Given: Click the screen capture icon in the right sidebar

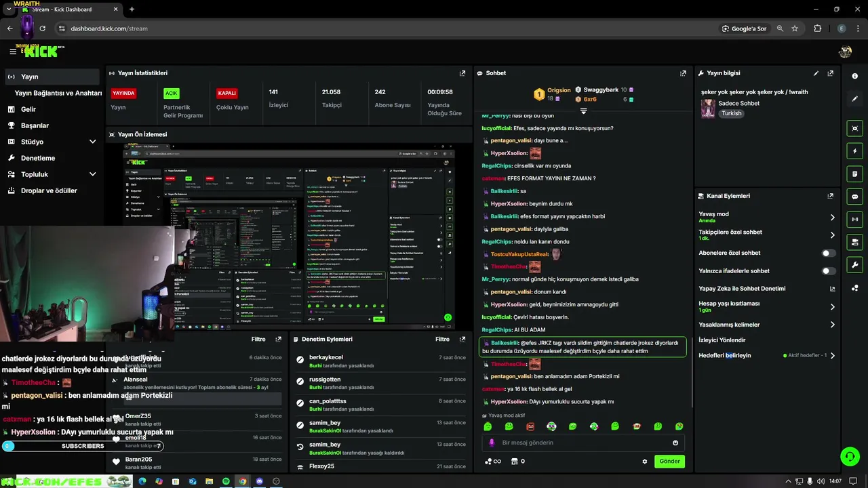Looking at the screenshot, I should (x=854, y=128).
